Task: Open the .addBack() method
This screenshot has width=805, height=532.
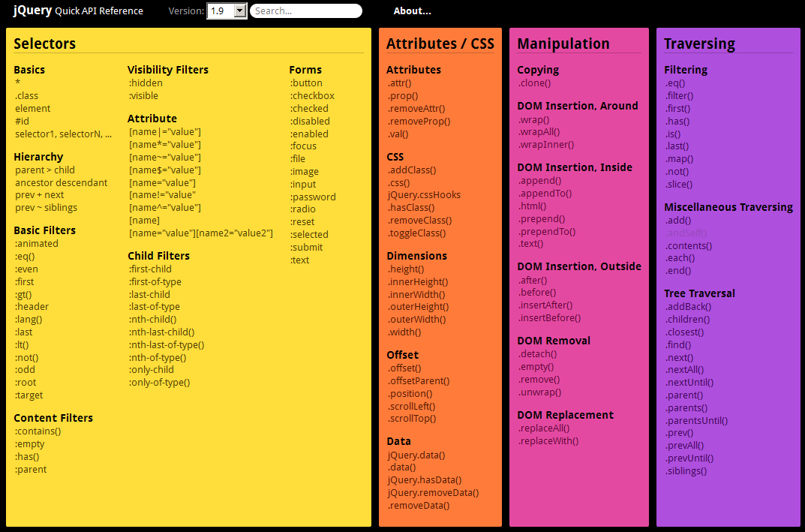Action: (688, 307)
